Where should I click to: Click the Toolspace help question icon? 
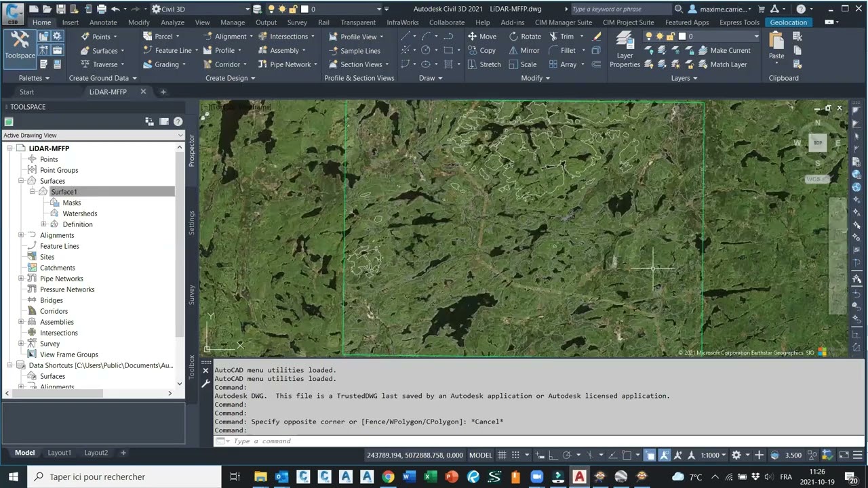[178, 122]
